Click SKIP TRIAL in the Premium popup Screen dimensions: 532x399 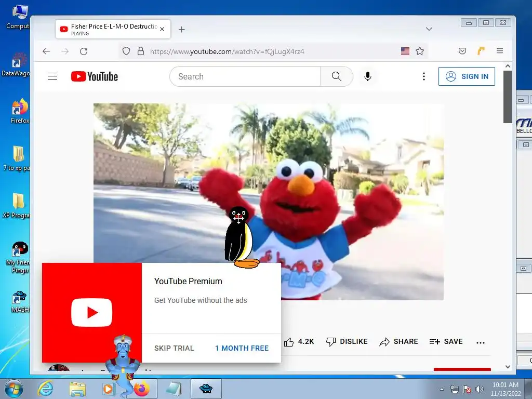tap(174, 348)
